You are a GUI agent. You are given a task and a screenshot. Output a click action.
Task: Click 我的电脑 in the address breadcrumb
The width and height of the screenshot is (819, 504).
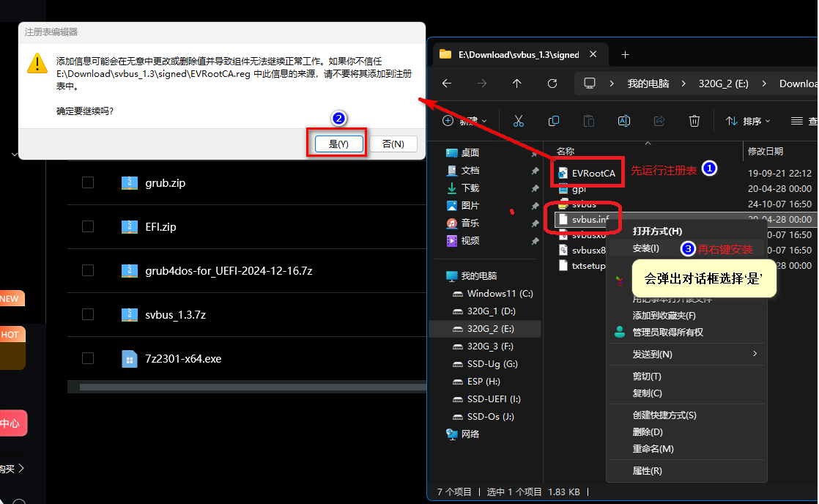point(648,84)
